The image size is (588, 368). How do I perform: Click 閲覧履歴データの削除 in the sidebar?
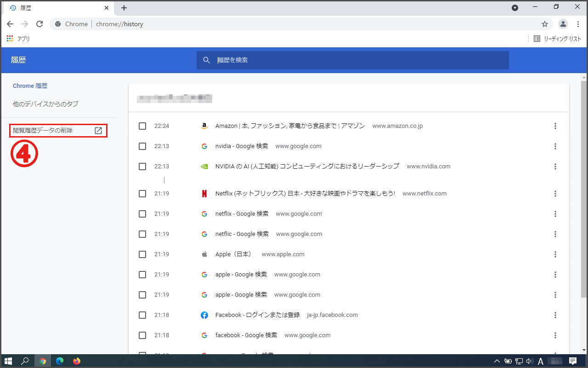pyautogui.click(x=58, y=131)
